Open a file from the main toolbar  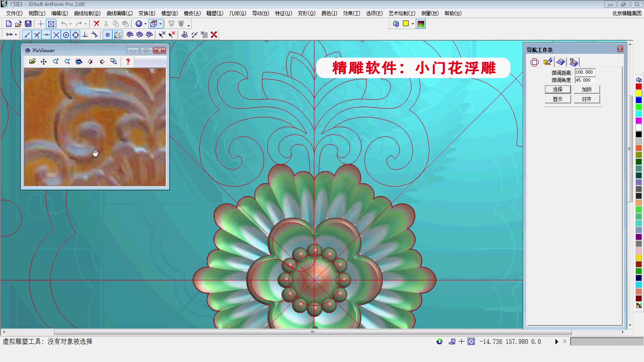tap(18, 24)
